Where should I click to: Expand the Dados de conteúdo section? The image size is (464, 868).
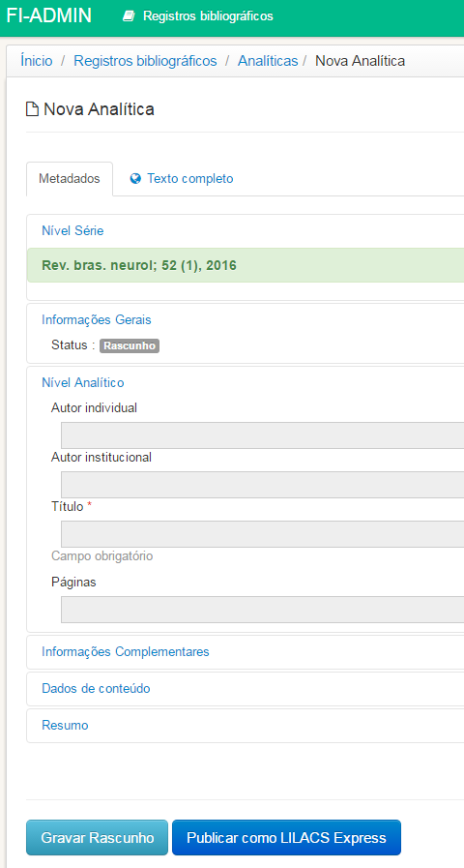tap(97, 689)
